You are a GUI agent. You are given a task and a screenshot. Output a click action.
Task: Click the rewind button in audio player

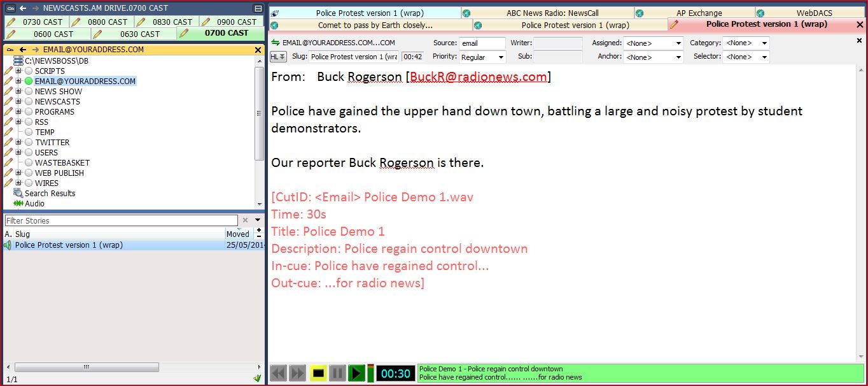(278, 373)
